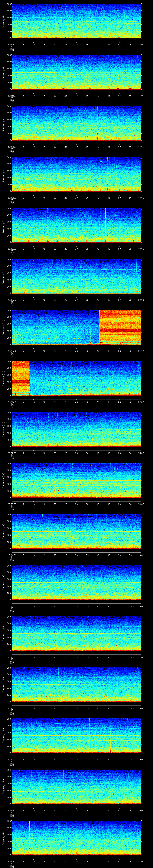Choose the spectrogram panel starting at 20:25:00

click(x=76, y=583)
